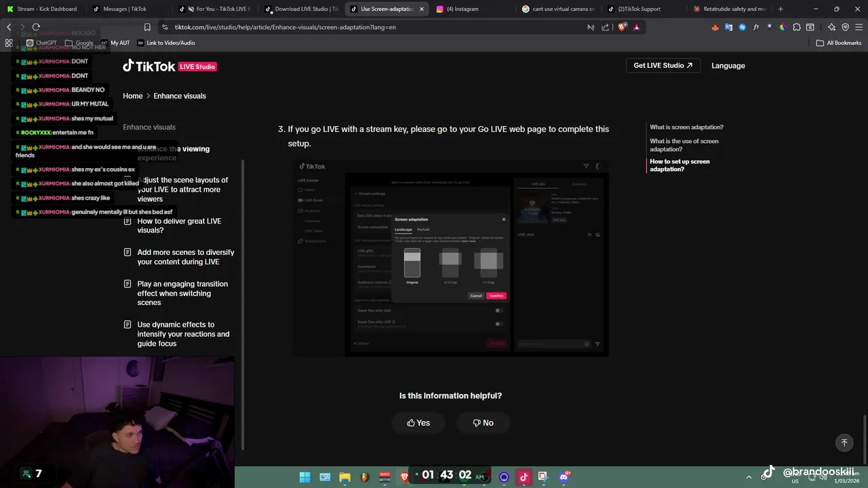Reload the page with refresh icon
Screen dimensions: 868x488
[x=36, y=27]
